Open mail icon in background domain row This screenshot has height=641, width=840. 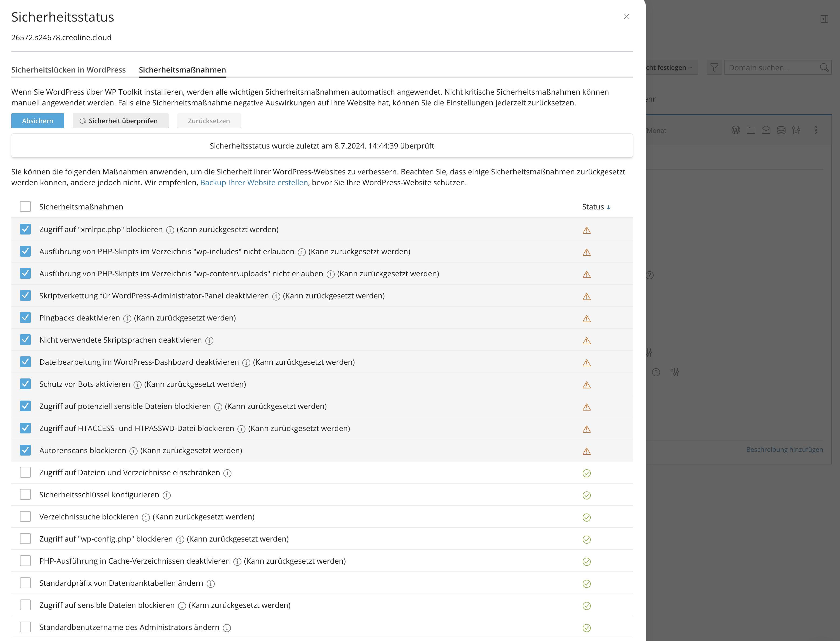766,130
